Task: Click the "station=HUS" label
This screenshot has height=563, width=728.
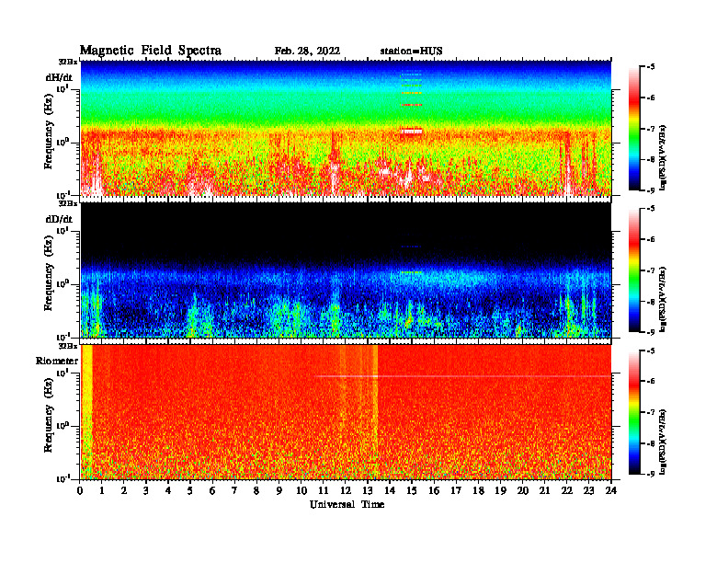Action: pyautogui.click(x=411, y=51)
